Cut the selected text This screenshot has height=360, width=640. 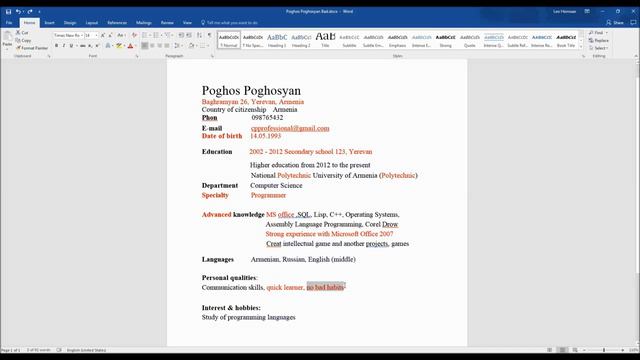pyautogui.click(x=22, y=33)
